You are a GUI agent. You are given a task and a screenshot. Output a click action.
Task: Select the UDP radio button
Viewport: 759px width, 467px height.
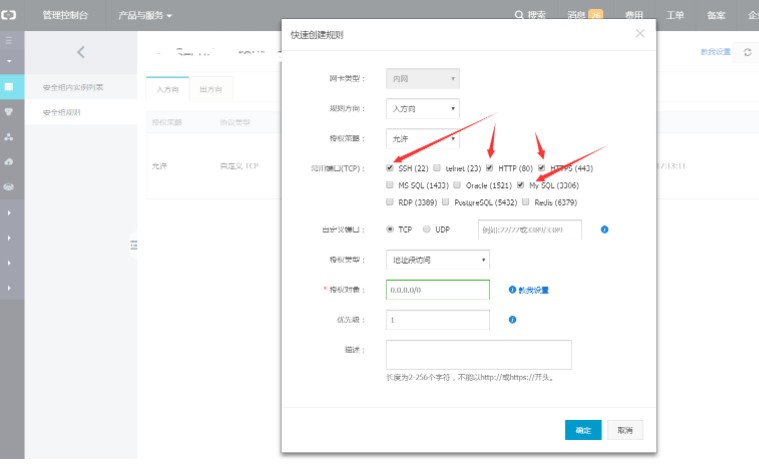coord(427,229)
